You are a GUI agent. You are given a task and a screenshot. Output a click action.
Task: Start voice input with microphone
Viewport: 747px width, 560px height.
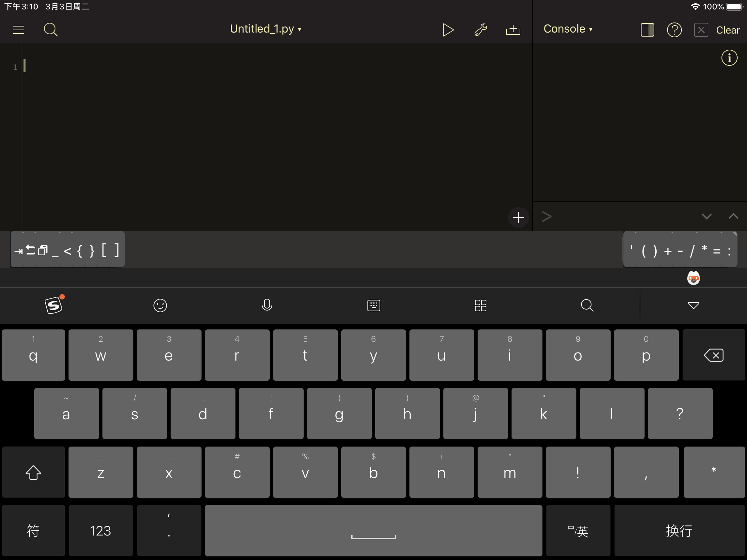pyautogui.click(x=267, y=305)
